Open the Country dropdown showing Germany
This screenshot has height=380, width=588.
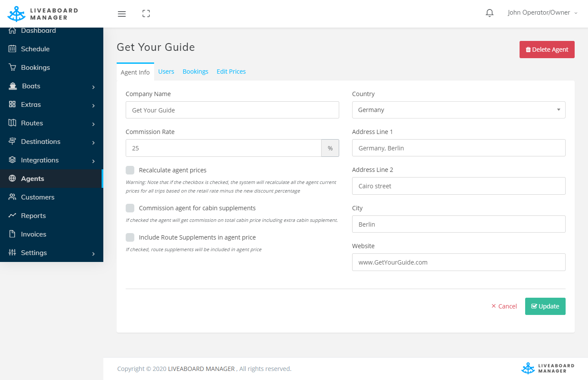pyautogui.click(x=458, y=110)
